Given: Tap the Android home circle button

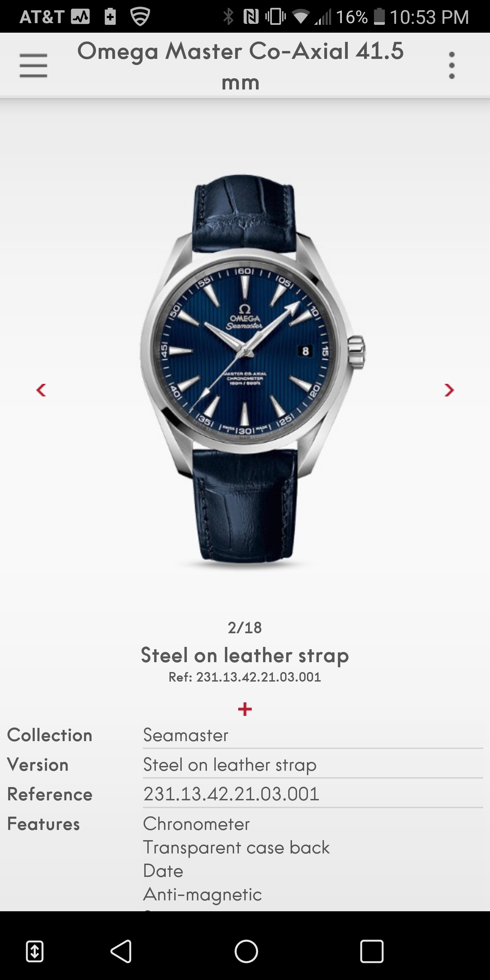Looking at the screenshot, I should 246,951.
